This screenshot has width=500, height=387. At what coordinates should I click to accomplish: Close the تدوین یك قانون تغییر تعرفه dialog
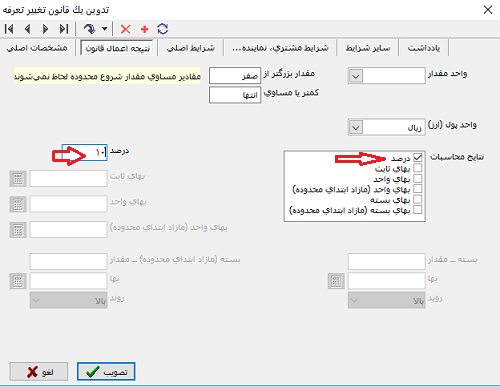click(488, 10)
